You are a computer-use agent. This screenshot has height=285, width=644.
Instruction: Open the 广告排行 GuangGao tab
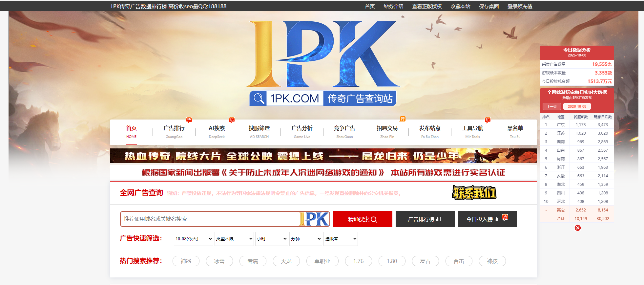point(174,132)
